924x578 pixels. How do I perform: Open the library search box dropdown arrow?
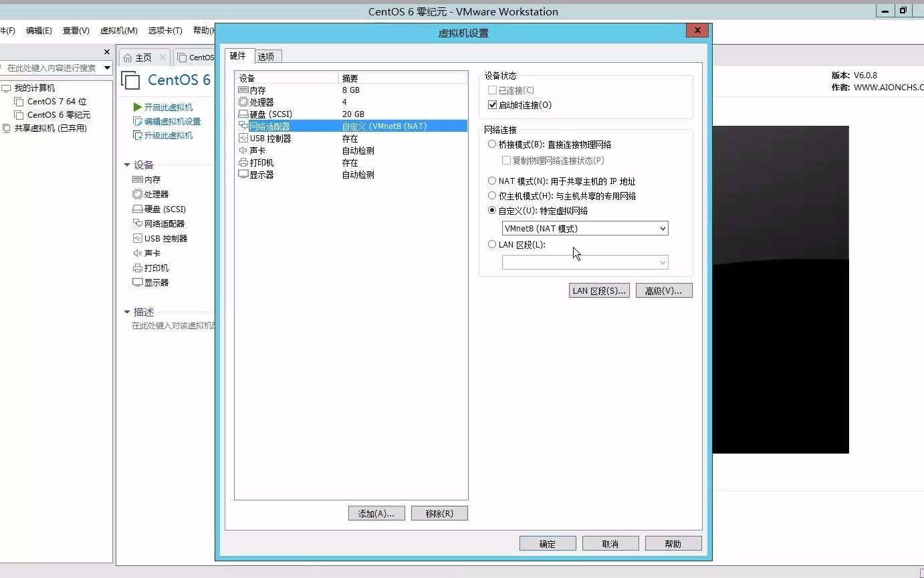107,68
